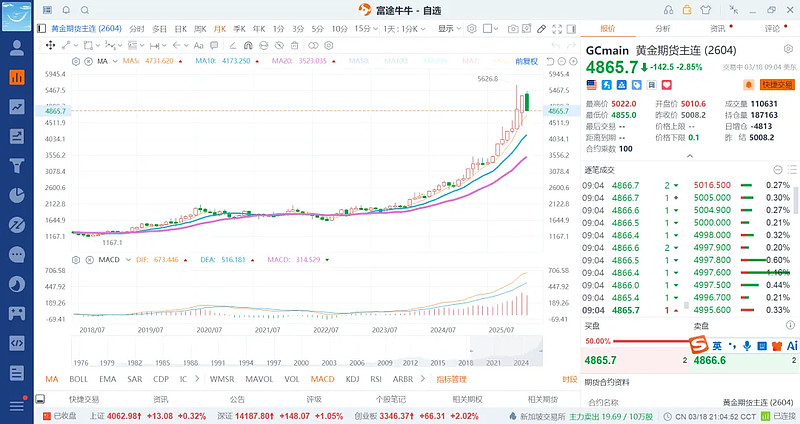Click the price alert bell button
800x424 pixels.
coord(748,85)
